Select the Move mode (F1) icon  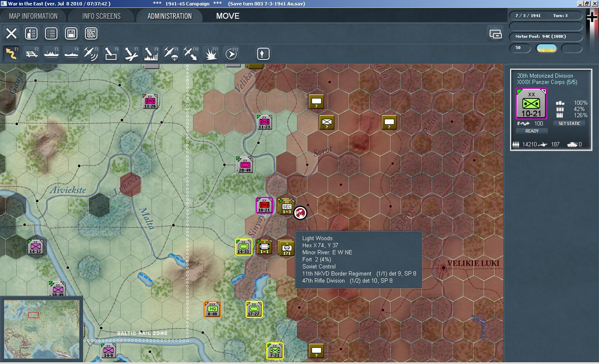pyautogui.click(x=11, y=54)
